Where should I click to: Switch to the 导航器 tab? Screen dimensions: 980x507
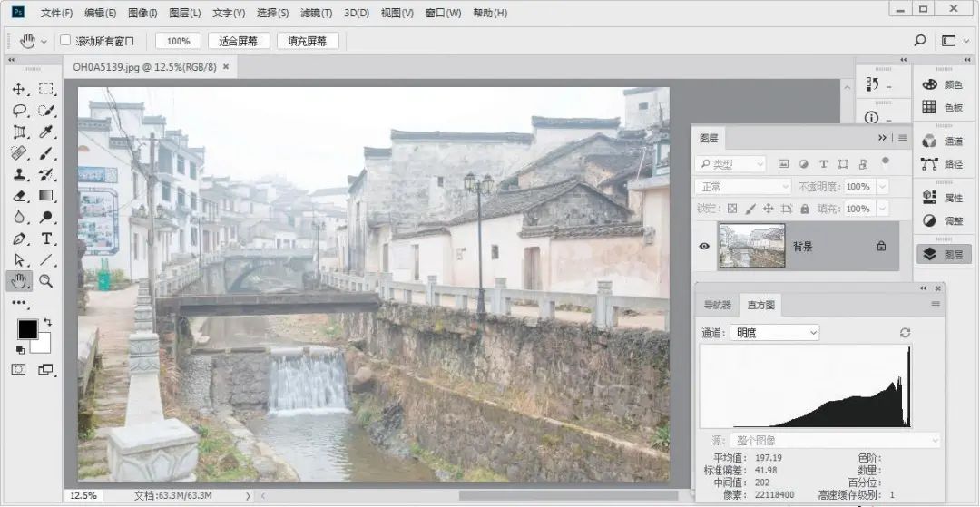coord(718,305)
